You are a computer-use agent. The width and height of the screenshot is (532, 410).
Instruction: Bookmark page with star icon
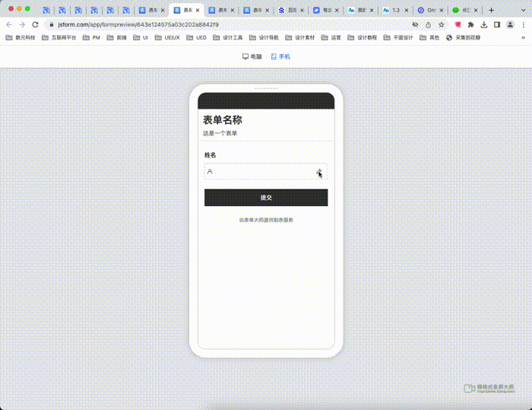point(440,24)
